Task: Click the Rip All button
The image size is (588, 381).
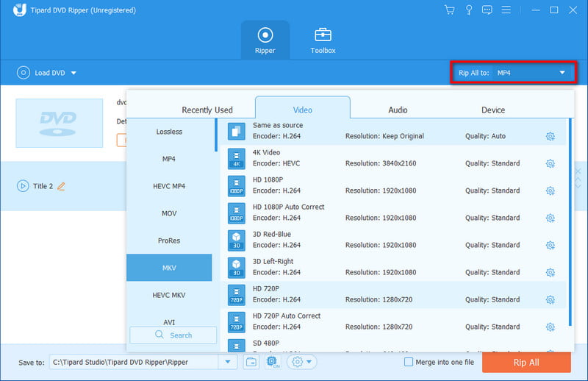Action: [526, 362]
